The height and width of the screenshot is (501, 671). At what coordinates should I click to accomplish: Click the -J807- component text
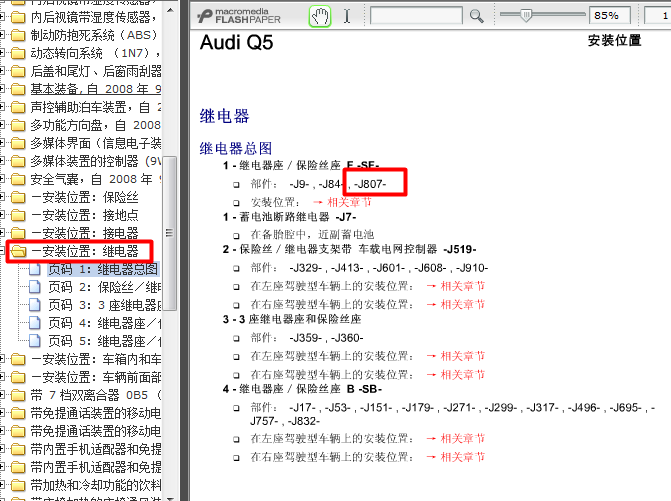tap(370, 184)
